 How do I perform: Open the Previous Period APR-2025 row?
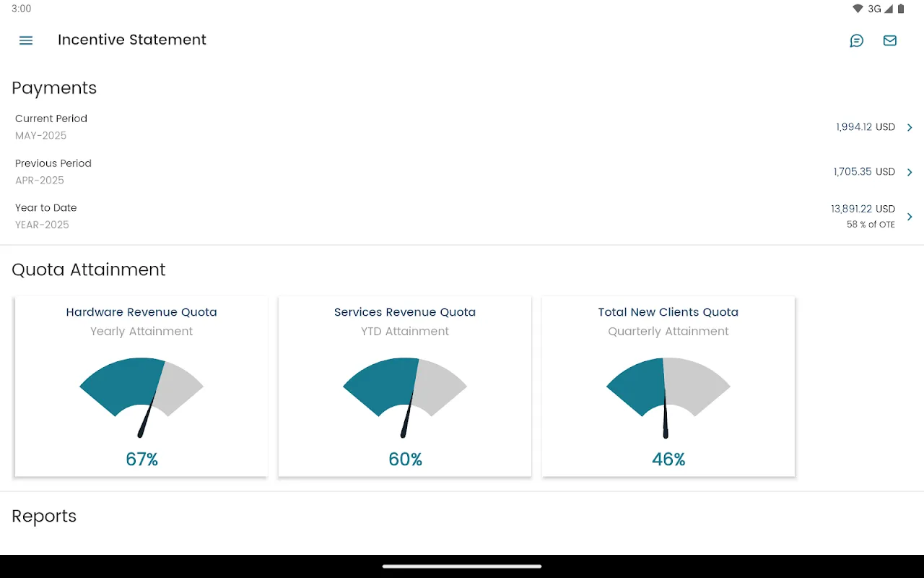coord(462,172)
